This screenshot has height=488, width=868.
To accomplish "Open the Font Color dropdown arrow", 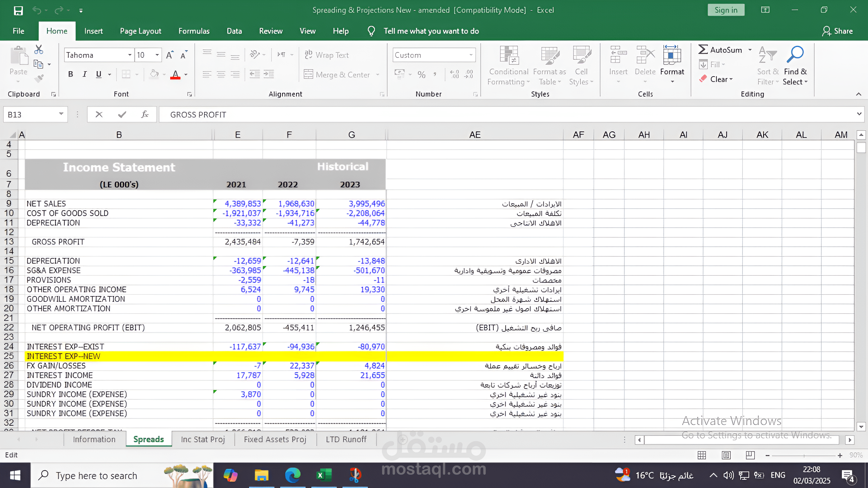I will point(186,74).
